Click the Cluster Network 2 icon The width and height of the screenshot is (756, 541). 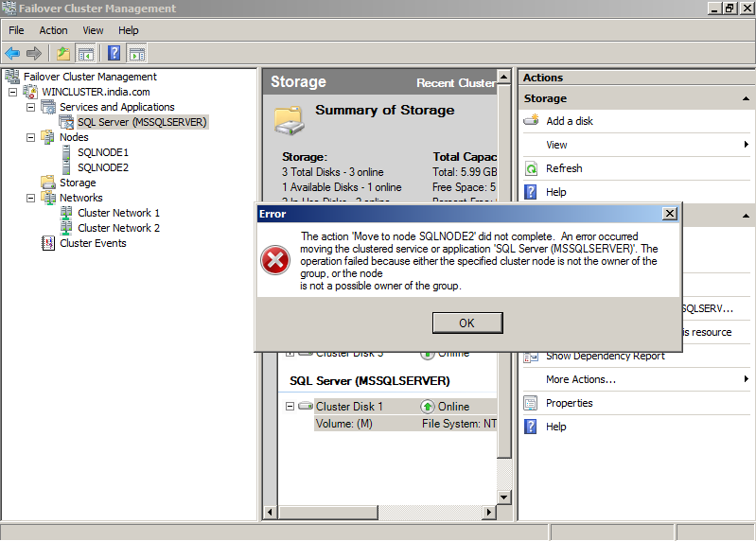[x=66, y=227]
